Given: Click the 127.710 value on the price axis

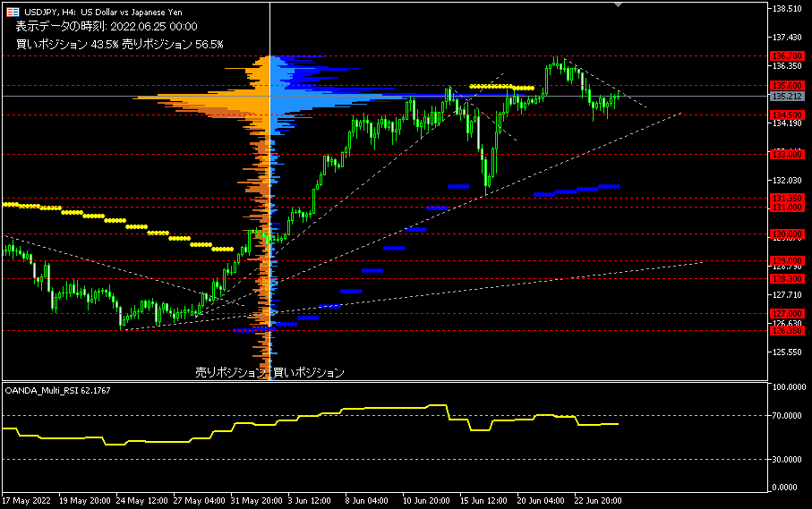Looking at the screenshot, I should pos(787,295).
